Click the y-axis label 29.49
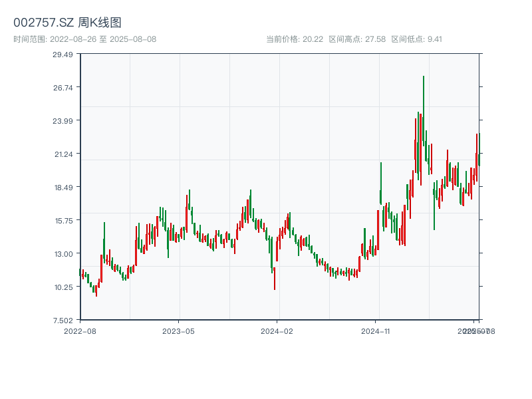This screenshot has width=532, height=399. pos(63,55)
